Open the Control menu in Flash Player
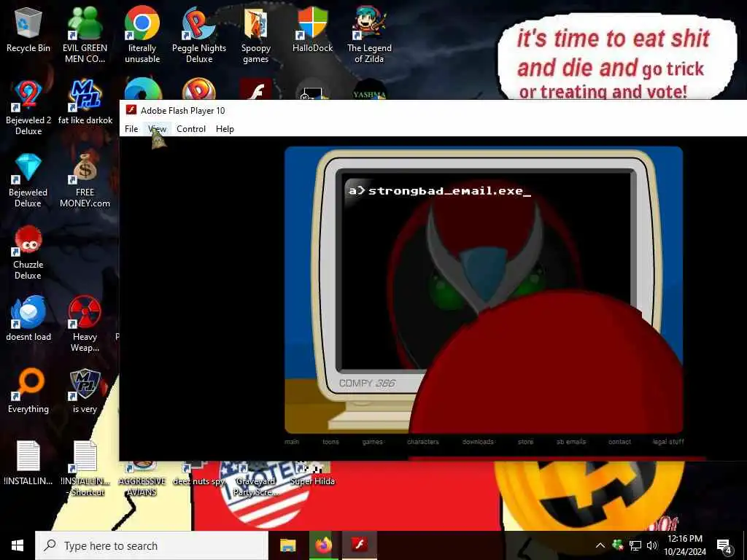This screenshot has height=560, width=747. pyautogui.click(x=191, y=129)
